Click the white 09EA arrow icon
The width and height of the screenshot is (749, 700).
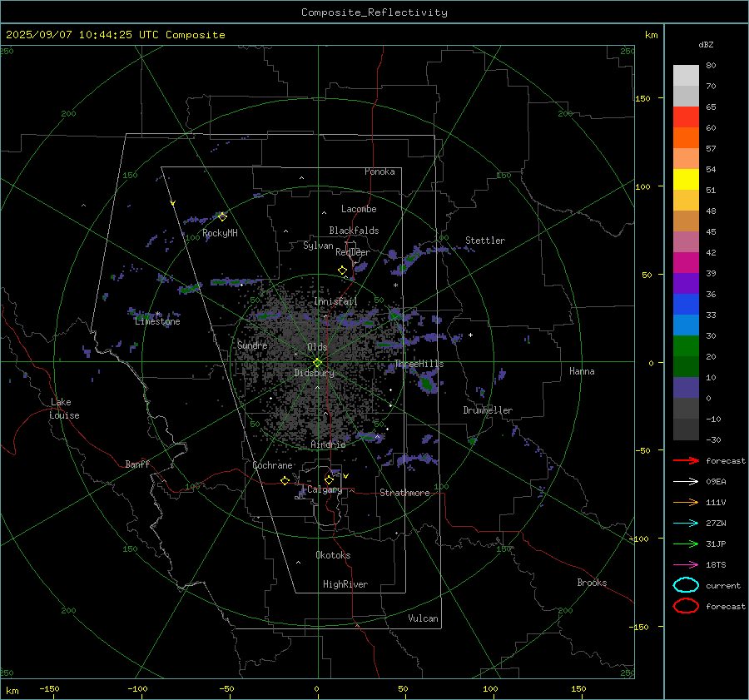(686, 481)
